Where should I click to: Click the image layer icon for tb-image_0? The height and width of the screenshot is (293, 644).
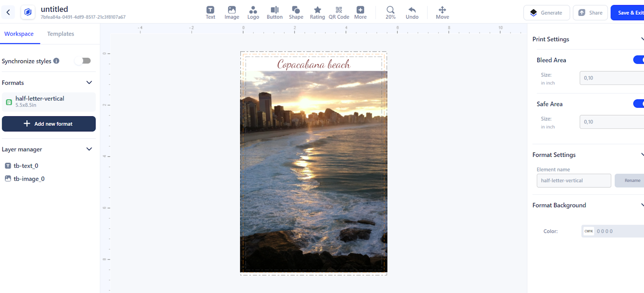[x=8, y=179]
